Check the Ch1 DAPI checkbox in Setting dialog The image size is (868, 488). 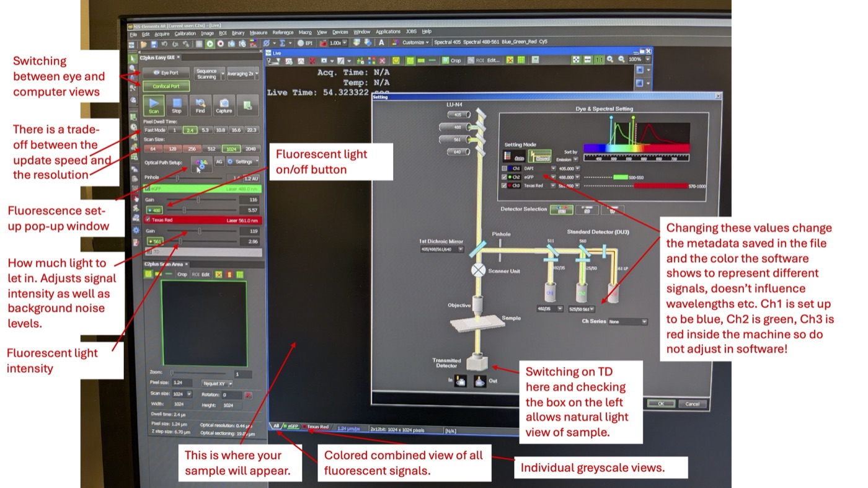(505, 168)
